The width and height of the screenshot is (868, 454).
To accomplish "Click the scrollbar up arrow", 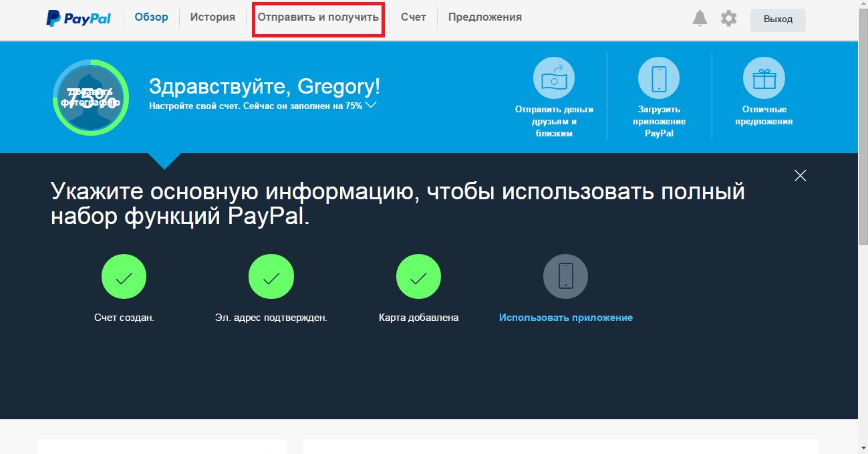I will (x=863, y=5).
